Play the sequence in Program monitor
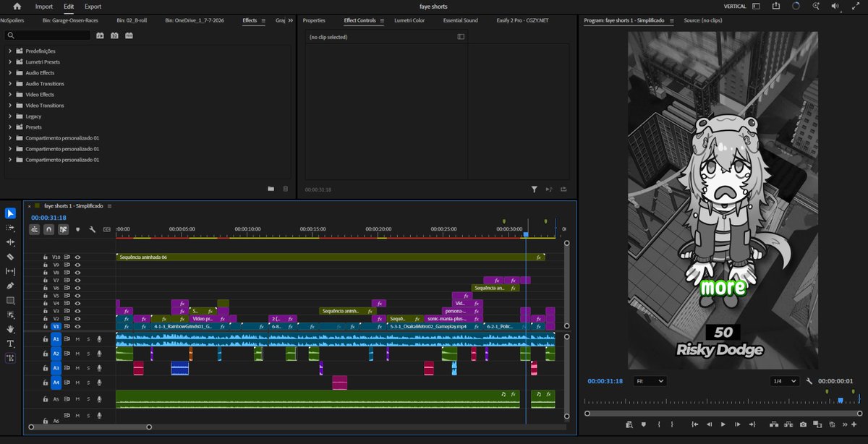Screen dimensions: 868x444 coord(723,424)
